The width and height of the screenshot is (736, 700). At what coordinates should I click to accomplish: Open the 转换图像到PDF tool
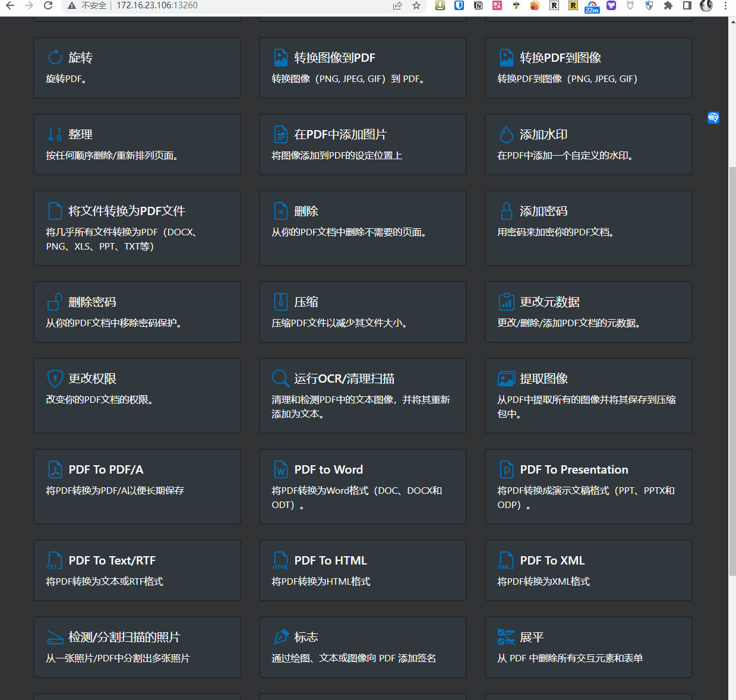[x=362, y=68]
